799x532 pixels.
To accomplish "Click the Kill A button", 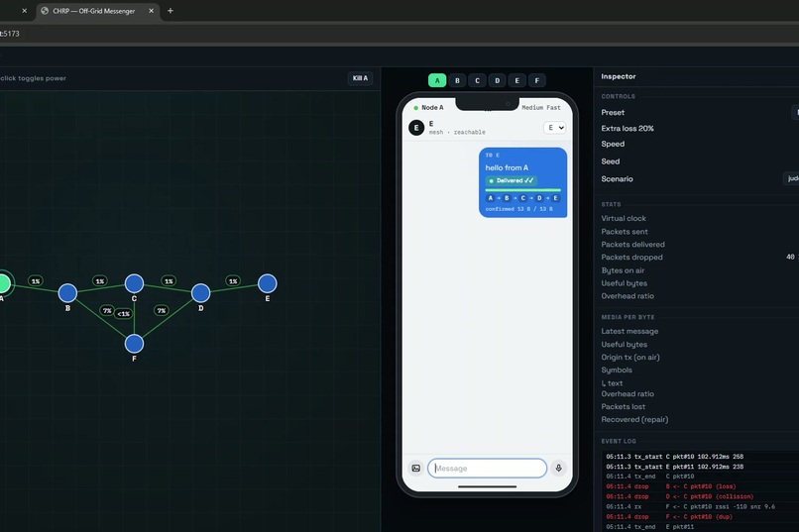I will click(x=360, y=78).
